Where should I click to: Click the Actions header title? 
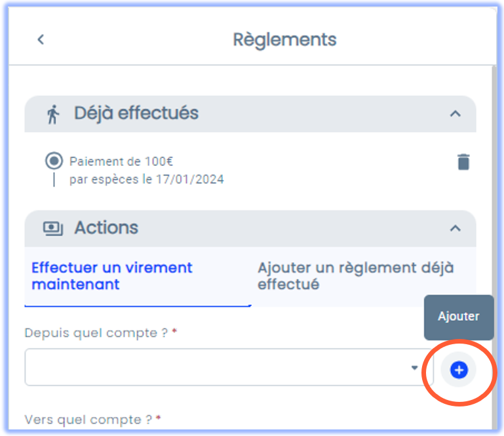tap(106, 228)
